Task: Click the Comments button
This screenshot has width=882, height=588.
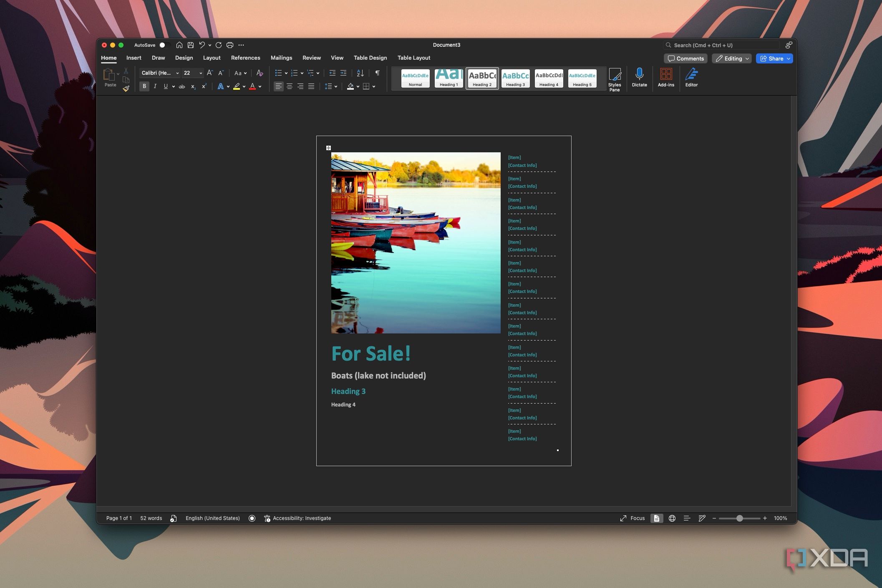Action: point(685,58)
